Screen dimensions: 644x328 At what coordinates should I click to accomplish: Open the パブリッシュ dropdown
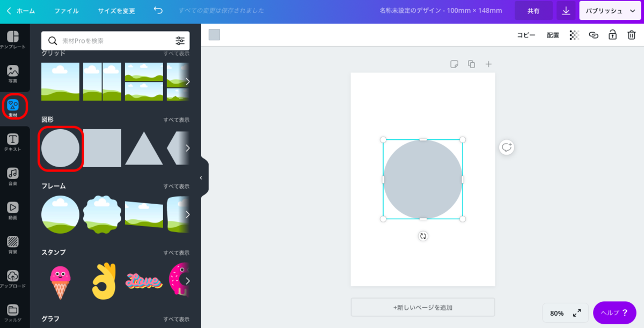pos(610,10)
